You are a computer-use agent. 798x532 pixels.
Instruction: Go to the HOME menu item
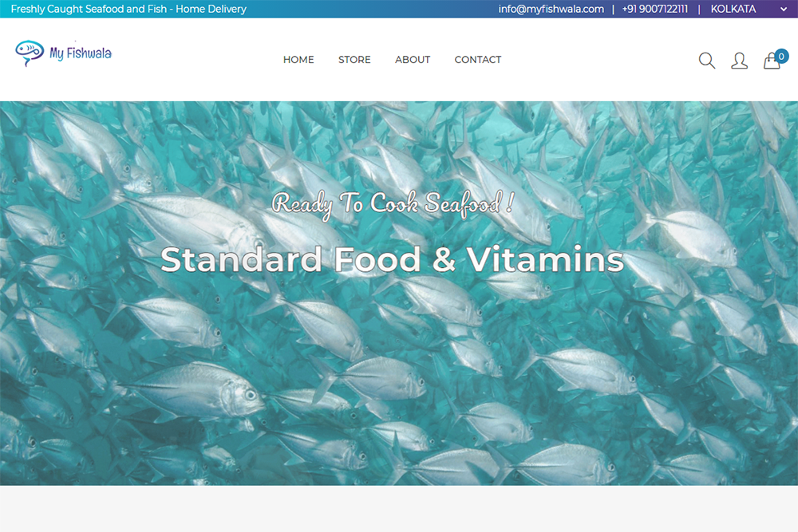click(x=298, y=60)
